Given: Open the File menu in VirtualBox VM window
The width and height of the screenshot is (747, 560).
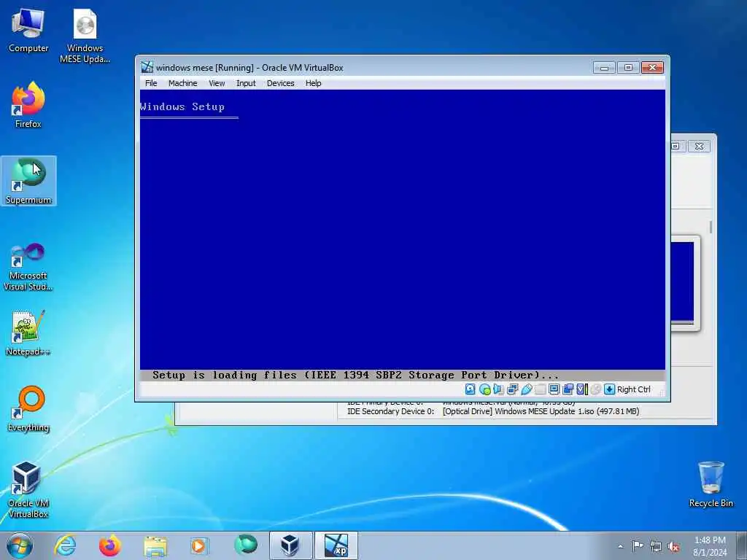Looking at the screenshot, I should (151, 83).
